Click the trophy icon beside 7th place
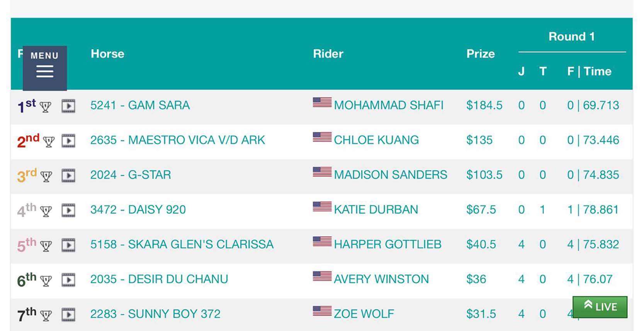This screenshot has height=331, width=644. [x=46, y=316]
